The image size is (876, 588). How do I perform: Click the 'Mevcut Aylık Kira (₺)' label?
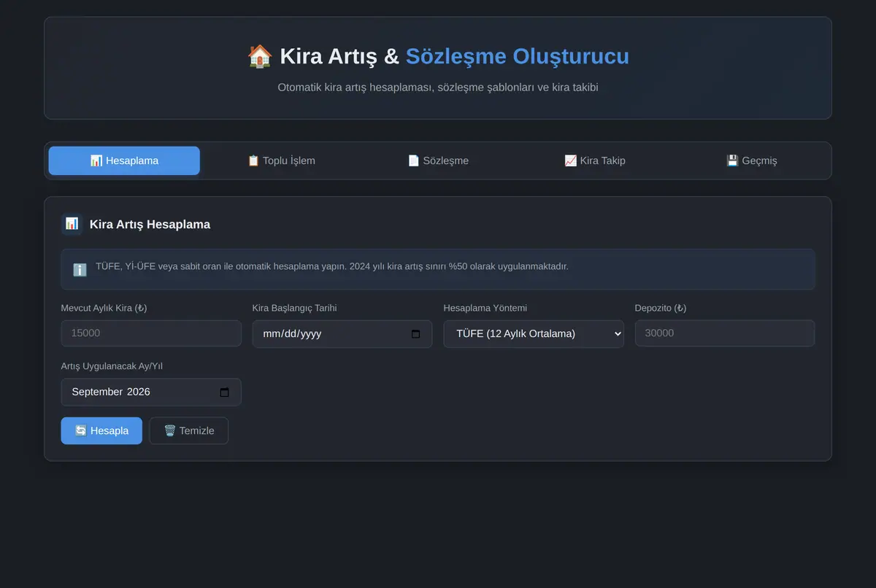[x=104, y=308]
